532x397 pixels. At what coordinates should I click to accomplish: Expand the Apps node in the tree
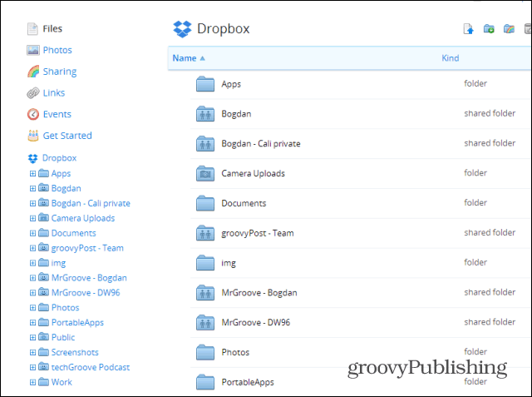point(32,174)
